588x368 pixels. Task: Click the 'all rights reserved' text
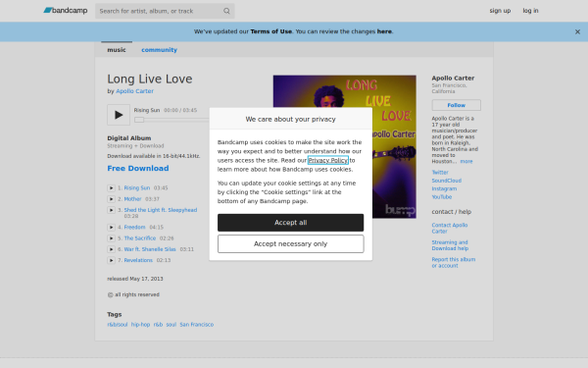point(137,294)
